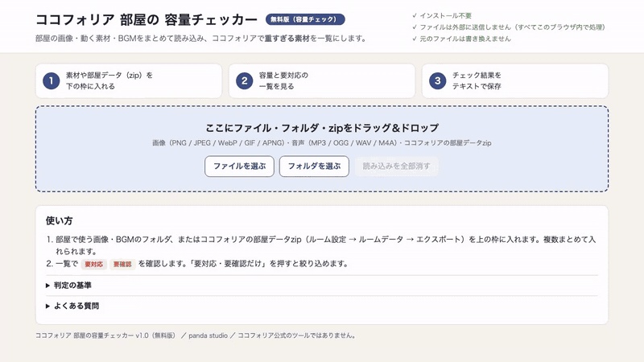Click the ココフォリア 部屋の 容量チェッカー title
The height and width of the screenshot is (362, 644).
pos(147,19)
